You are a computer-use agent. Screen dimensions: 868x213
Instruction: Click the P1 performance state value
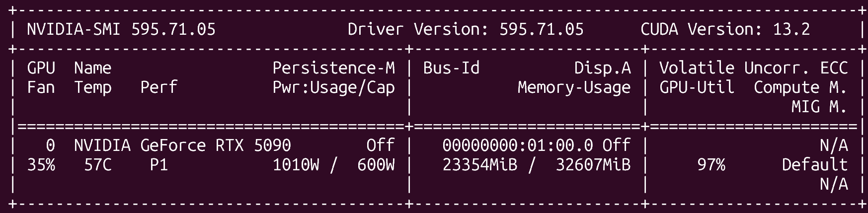[x=159, y=165]
